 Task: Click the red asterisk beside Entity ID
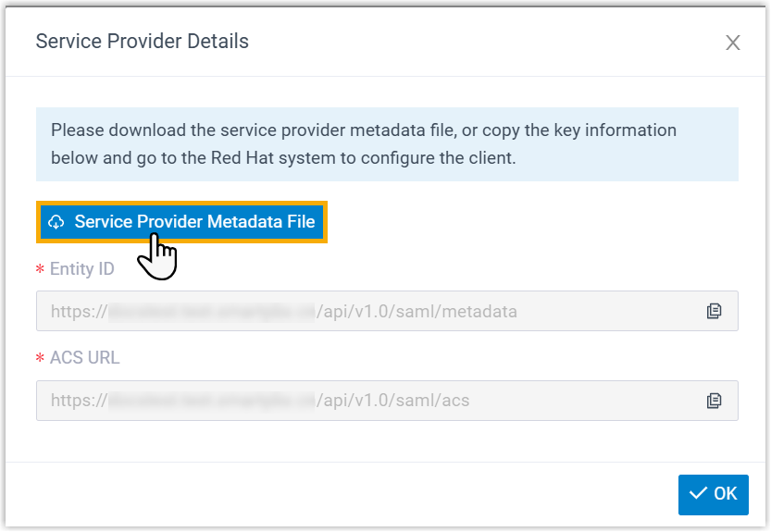coord(40,270)
